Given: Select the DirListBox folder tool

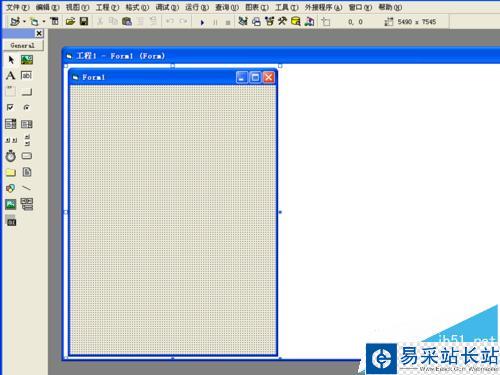Looking at the screenshot, I should 11,172.
